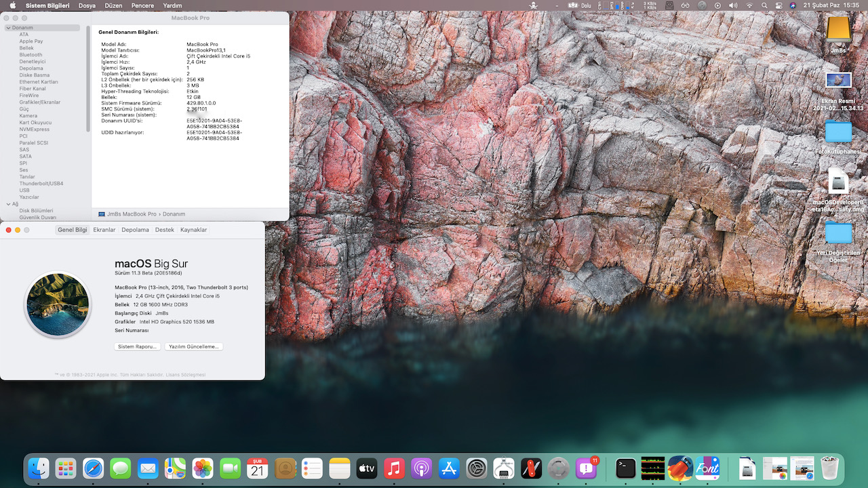Open Siri from the menu bar
This screenshot has width=868, height=488.
click(793, 5)
